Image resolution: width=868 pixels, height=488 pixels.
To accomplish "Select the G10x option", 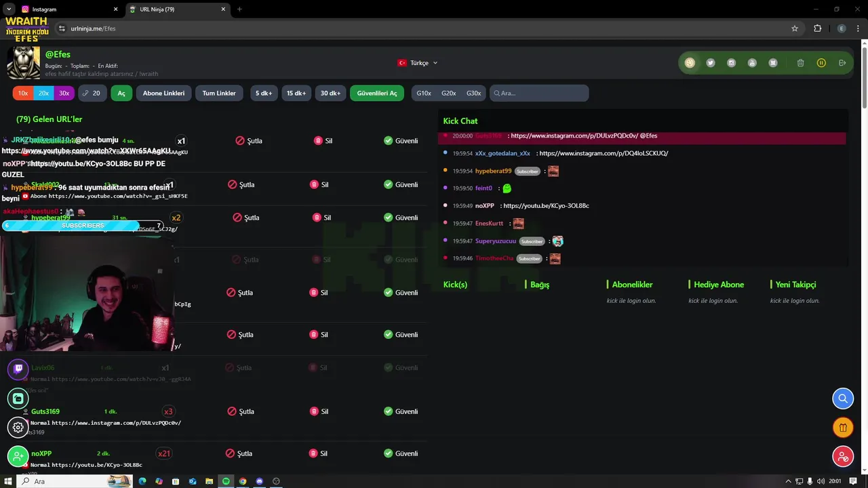I will pyautogui.click(x=424, y=93).
